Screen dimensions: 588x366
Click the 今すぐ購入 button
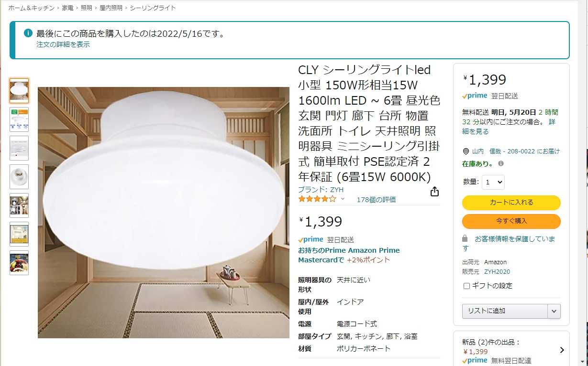[x=511, y=221]
